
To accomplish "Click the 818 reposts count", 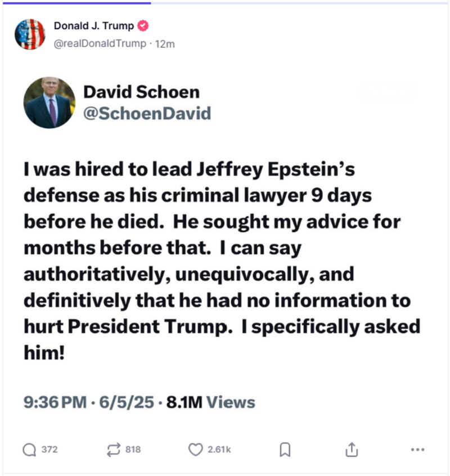I will coord(131,448).
